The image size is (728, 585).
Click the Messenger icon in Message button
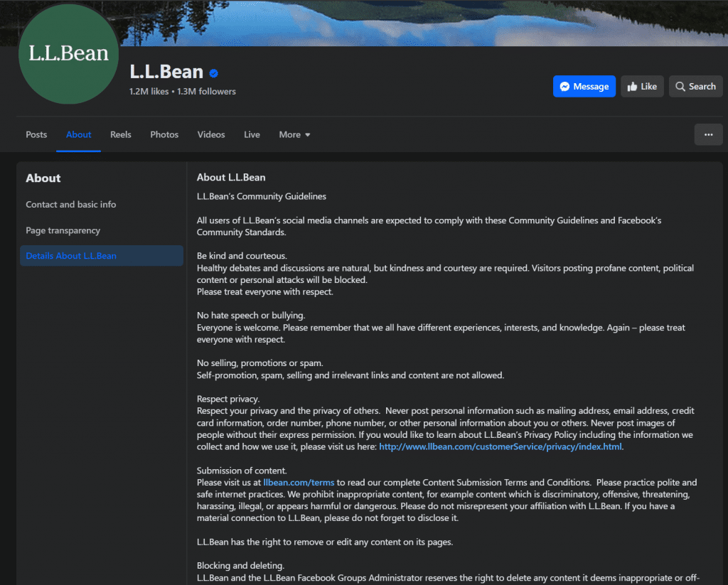click(564, 87)
